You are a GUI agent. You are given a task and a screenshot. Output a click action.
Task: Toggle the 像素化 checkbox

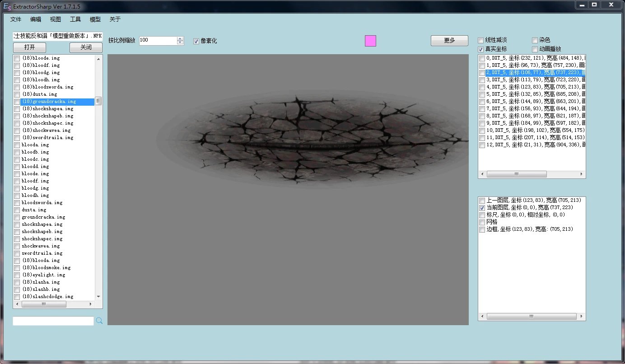click(196, 41)
